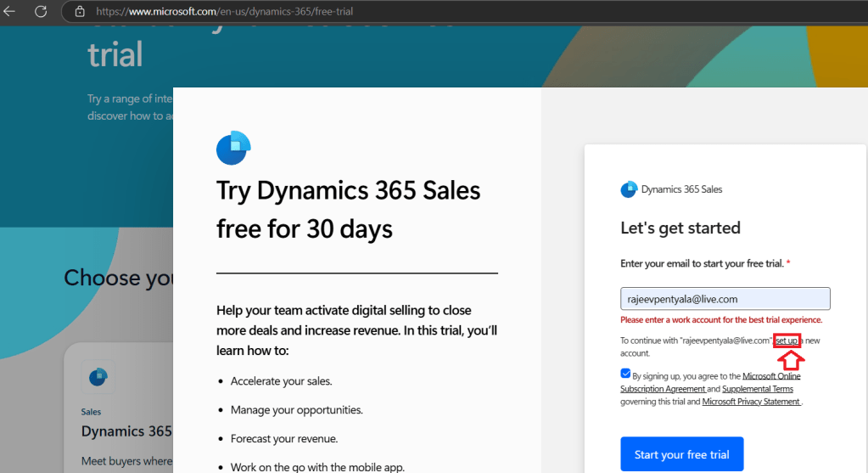Click the URL in the address bar
868x473 pixels.
click(224, 12)
